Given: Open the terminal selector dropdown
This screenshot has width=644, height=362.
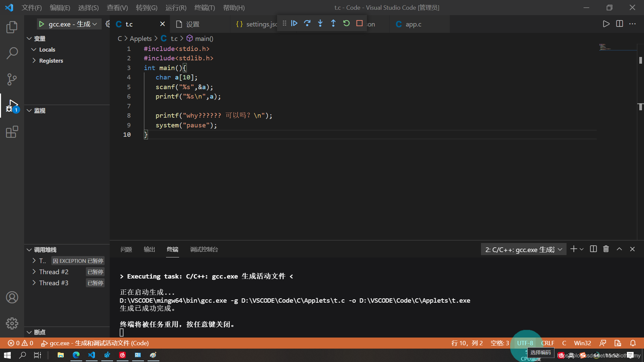Looking at the screenshot, I should 524,249.
